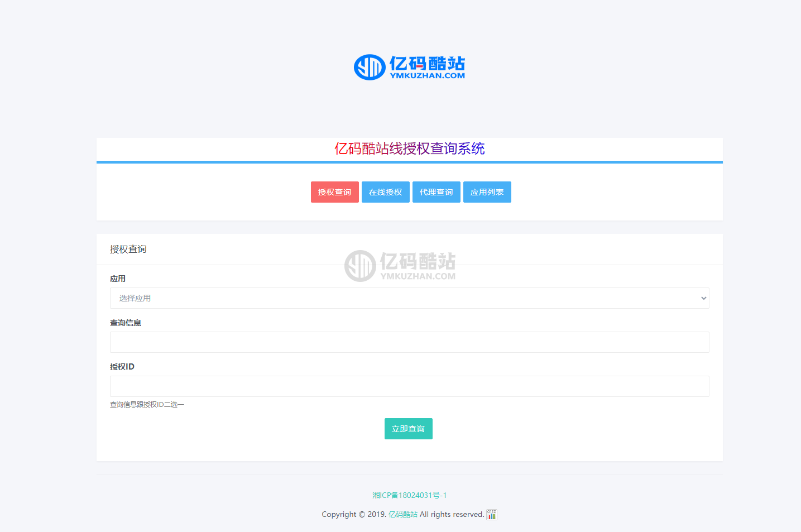Submit with the 立即查询 button
Screen dimensions: 801x532
(x=409, y=429)
